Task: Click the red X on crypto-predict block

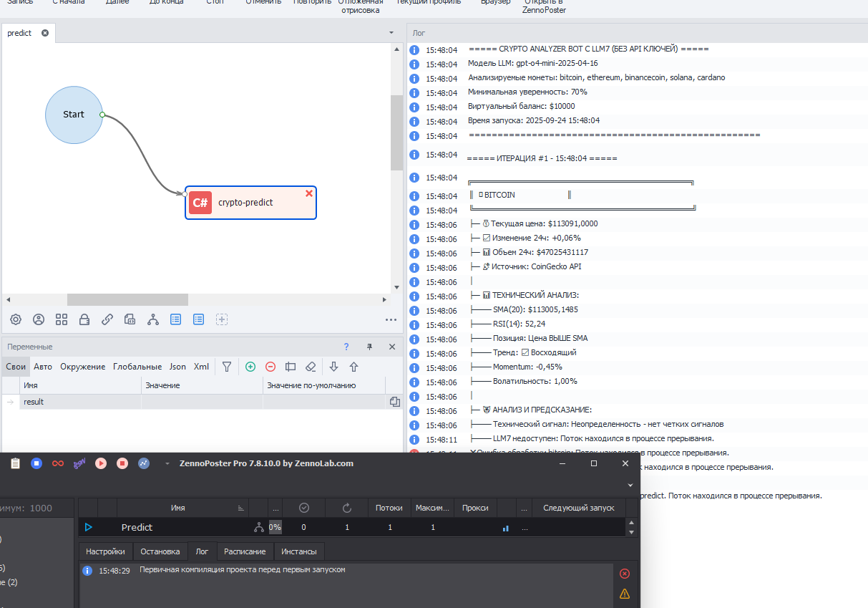Action: click(x=309, y=193)
